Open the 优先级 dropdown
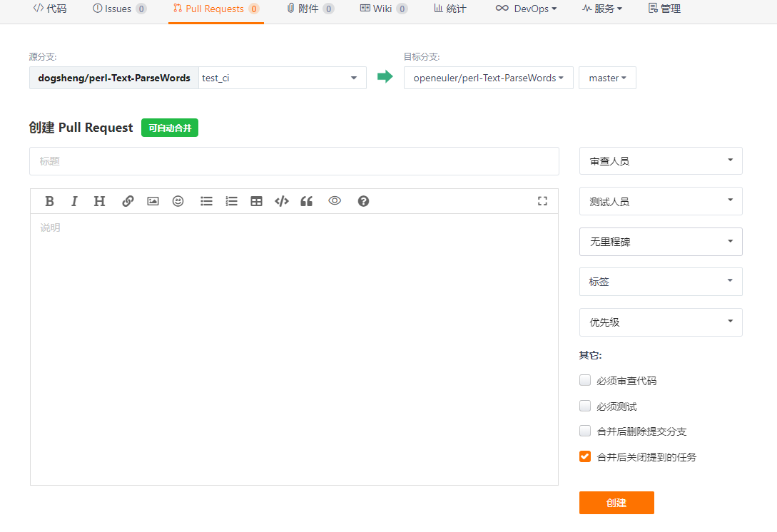The image size is (777, 532). coord(660,322)
